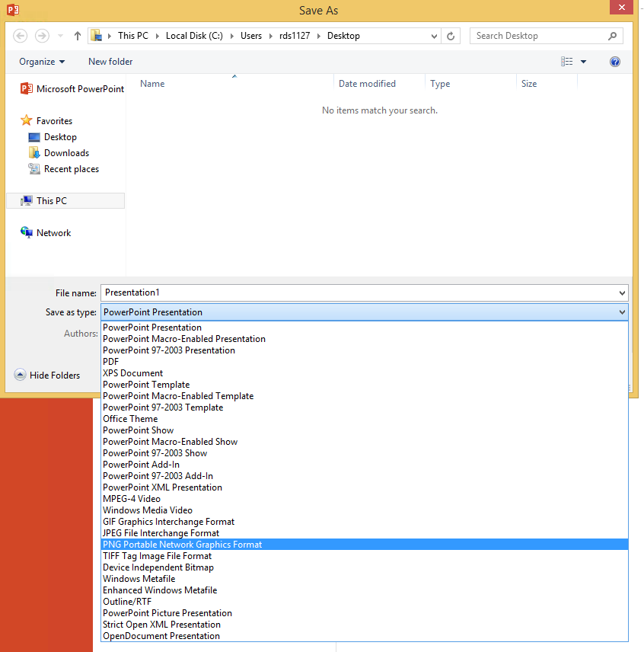Open the Help question mark icon
This screenshot has width=644, height=652.
click(615, 62)
